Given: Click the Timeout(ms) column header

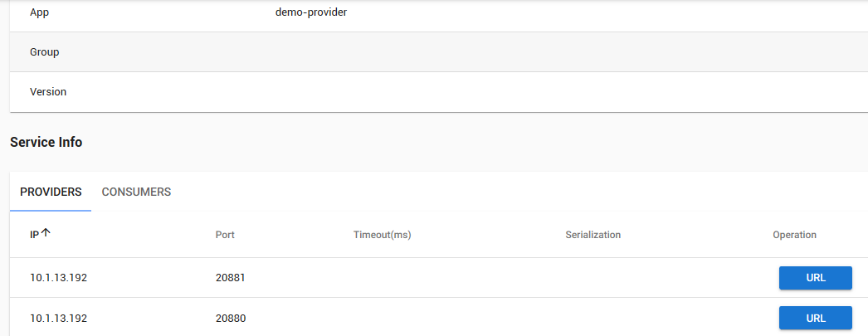Looking at the screenshot, I should point(382,235).
